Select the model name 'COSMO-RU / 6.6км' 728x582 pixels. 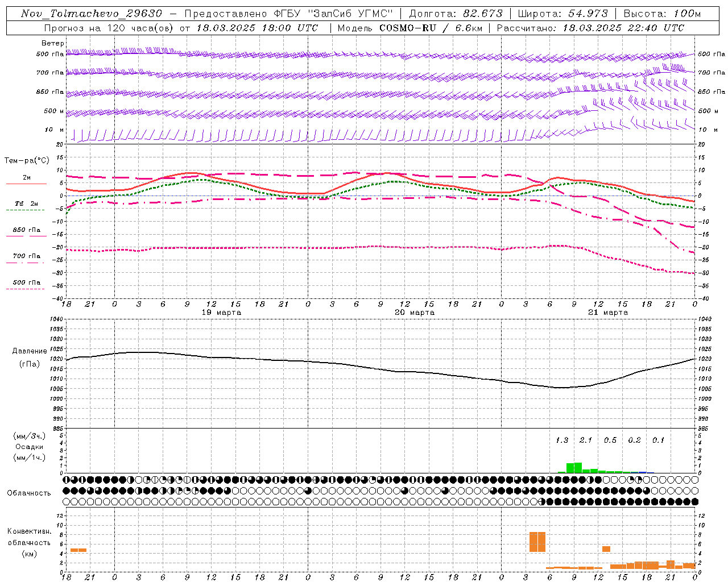(x=431, y=28)
